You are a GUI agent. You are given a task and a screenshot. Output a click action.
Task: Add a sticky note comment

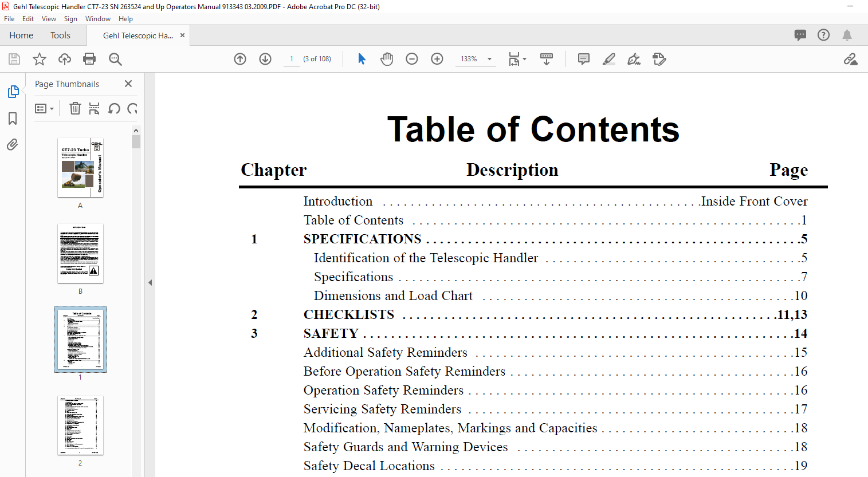[x=584, y=59]
